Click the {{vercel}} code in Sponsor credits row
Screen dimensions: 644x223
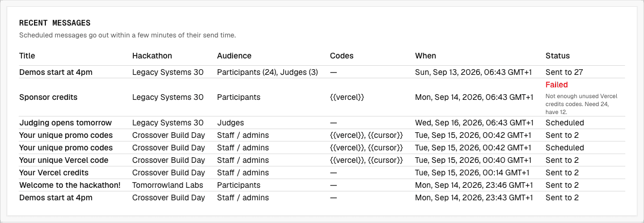coord(347,98)
